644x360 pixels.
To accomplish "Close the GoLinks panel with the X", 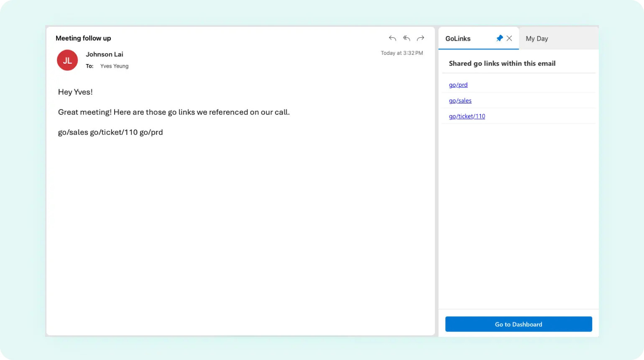I will [x=510, y=38].
